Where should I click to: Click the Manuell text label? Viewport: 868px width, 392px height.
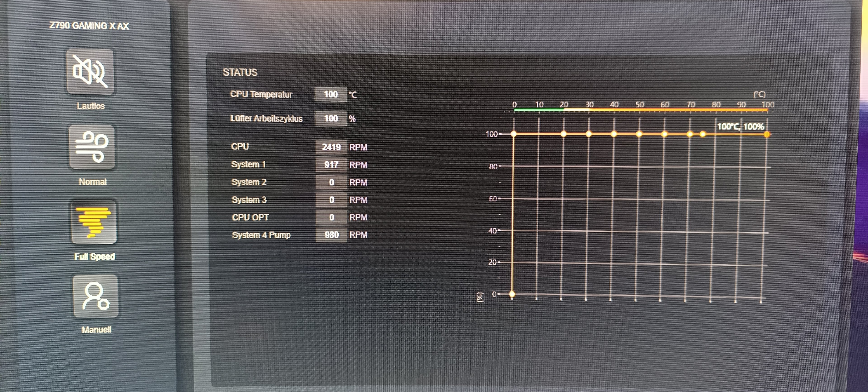click(x=97, y=330)
